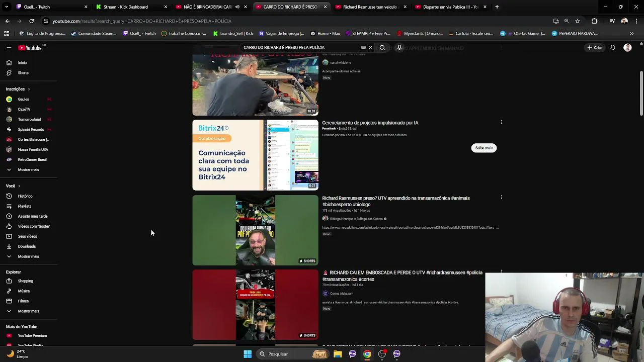Screen dimensions: 644x362
Task: Open Richard Rasmussen preso UTV video title
Action: point(396,201)
